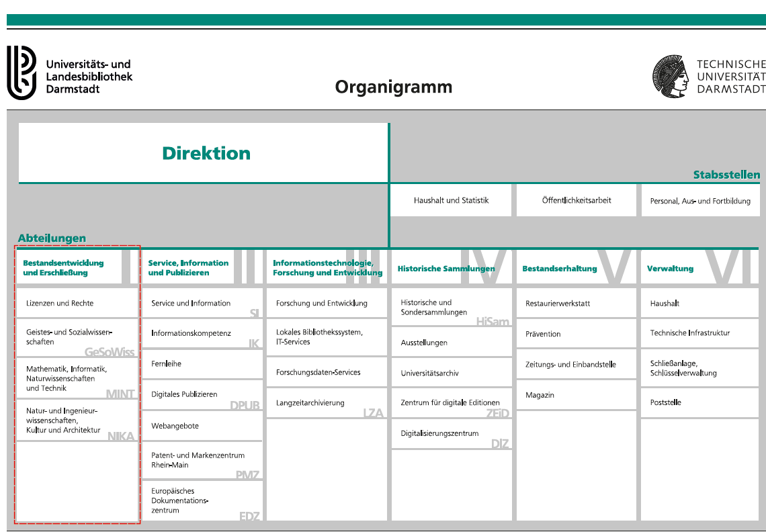Open the Direktion box
The image size is (766, 532).
pos(203,153)
